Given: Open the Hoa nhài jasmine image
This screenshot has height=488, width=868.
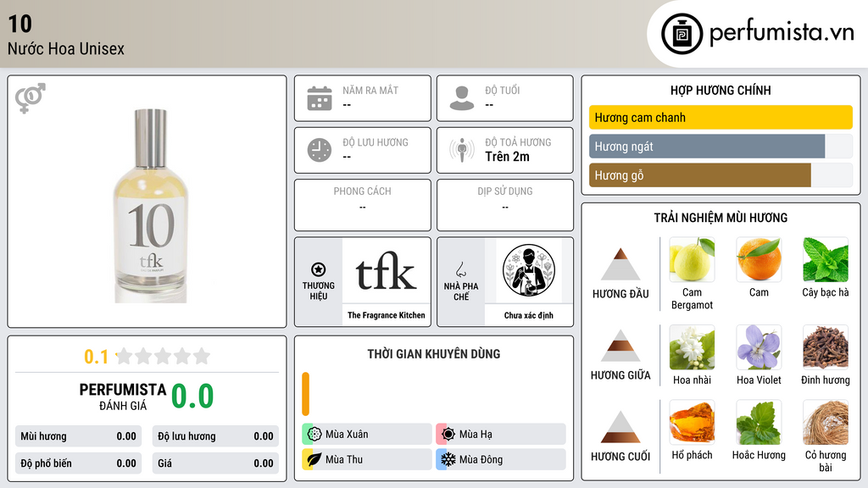Looking at the screenshot, I should [x=692, y=347].
